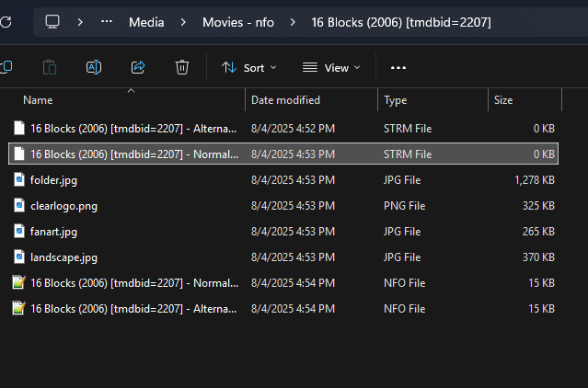This screenshot has width=588, height=388.
Task: Select the landscape.jpg file
Action: click(x=63, y=257)
